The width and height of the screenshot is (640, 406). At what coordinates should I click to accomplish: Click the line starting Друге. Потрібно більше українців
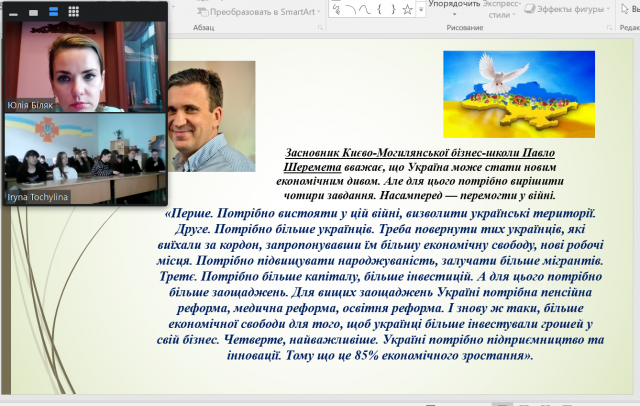(x=380, y=229)
